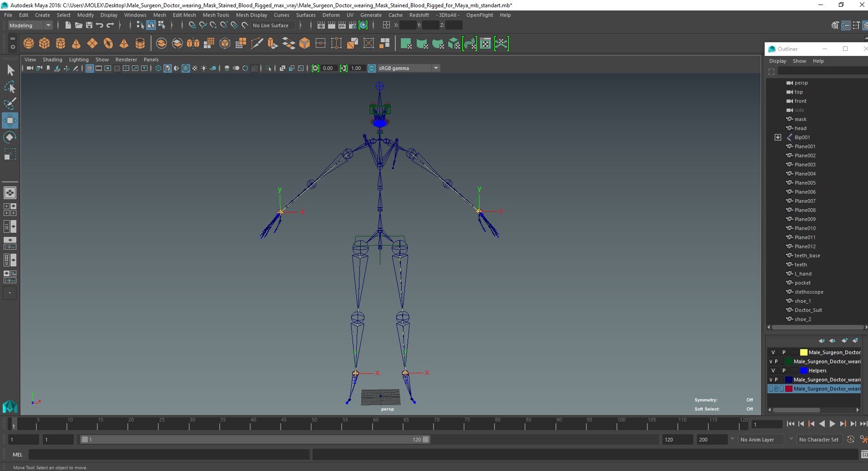The height and width of the screenshot is (471, 868).
Task: Click the Multi-Cut knife tool icon
Action: (x=257, y=44)
